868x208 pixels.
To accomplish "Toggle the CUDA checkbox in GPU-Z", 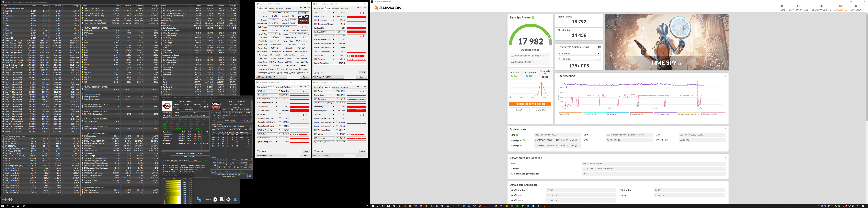I will click(x=278, y=69).
